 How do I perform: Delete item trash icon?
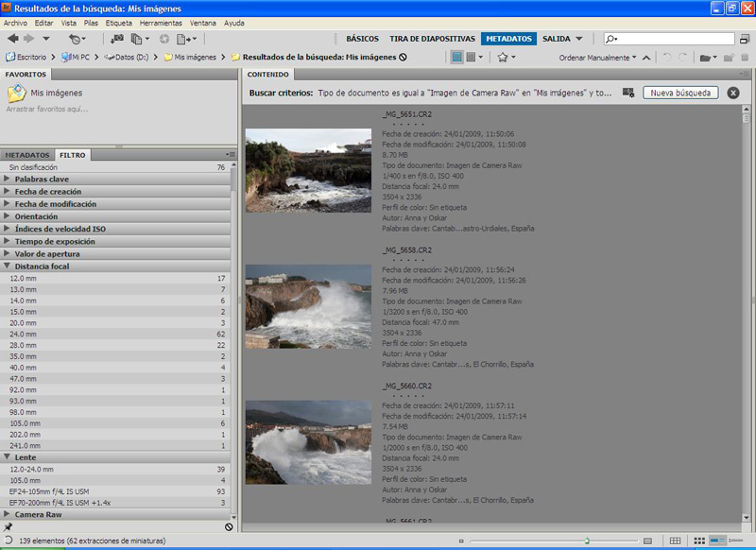click(x=745, y=58)
